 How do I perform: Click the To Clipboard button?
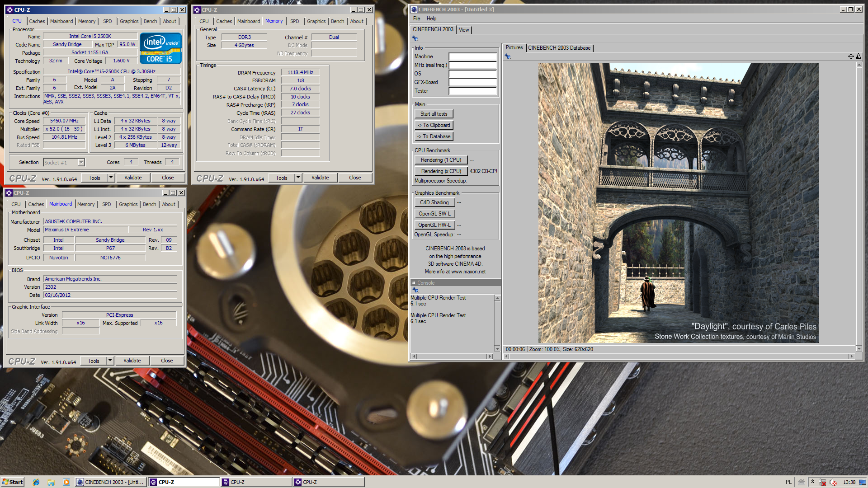tap(434, 125)
